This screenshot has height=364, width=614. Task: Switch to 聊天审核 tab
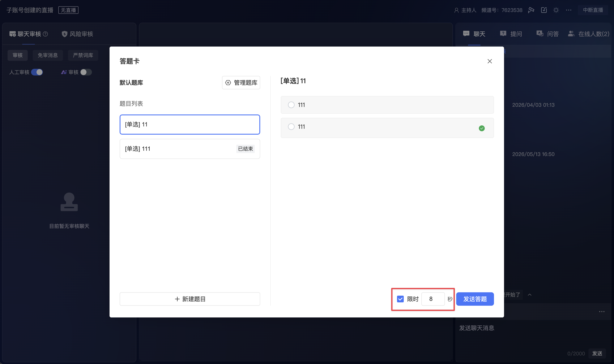point(29,34)
